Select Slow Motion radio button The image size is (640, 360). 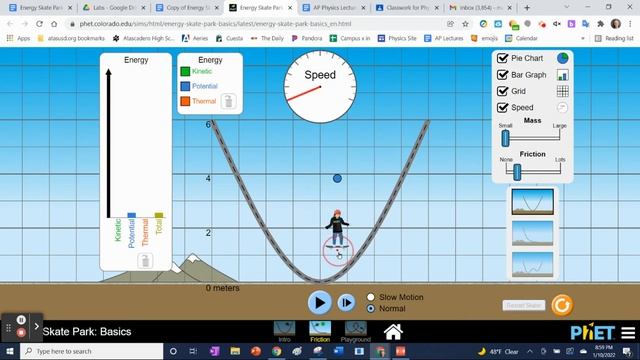click(371, 297)
